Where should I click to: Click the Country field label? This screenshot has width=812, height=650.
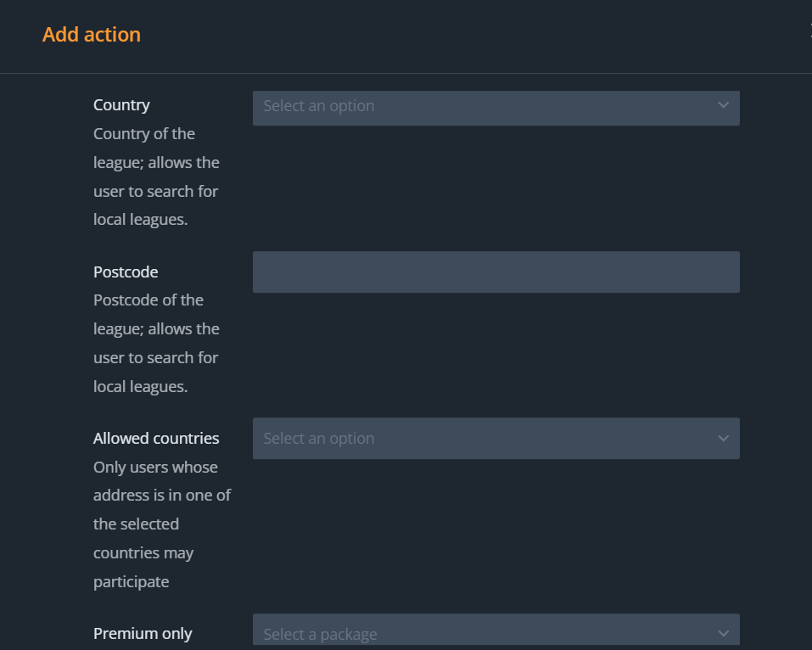[x=121, y=105]
